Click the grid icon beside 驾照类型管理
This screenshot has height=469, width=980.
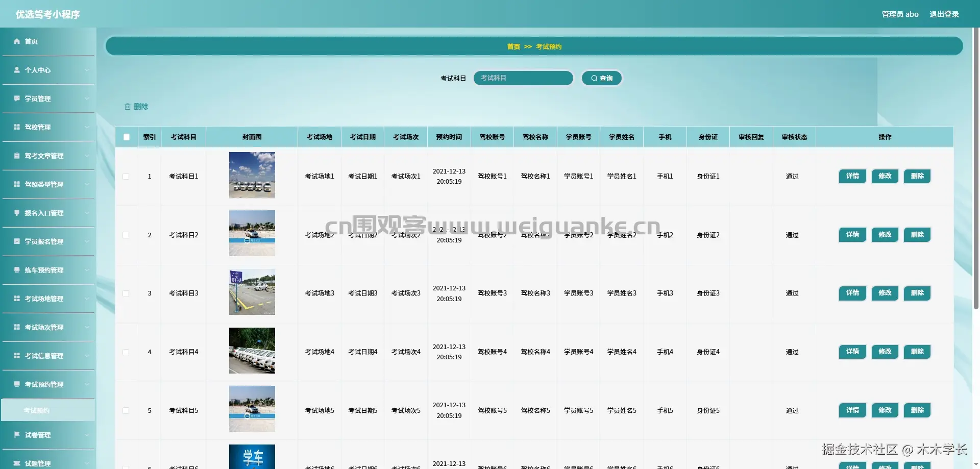click(x=17, y=184)
